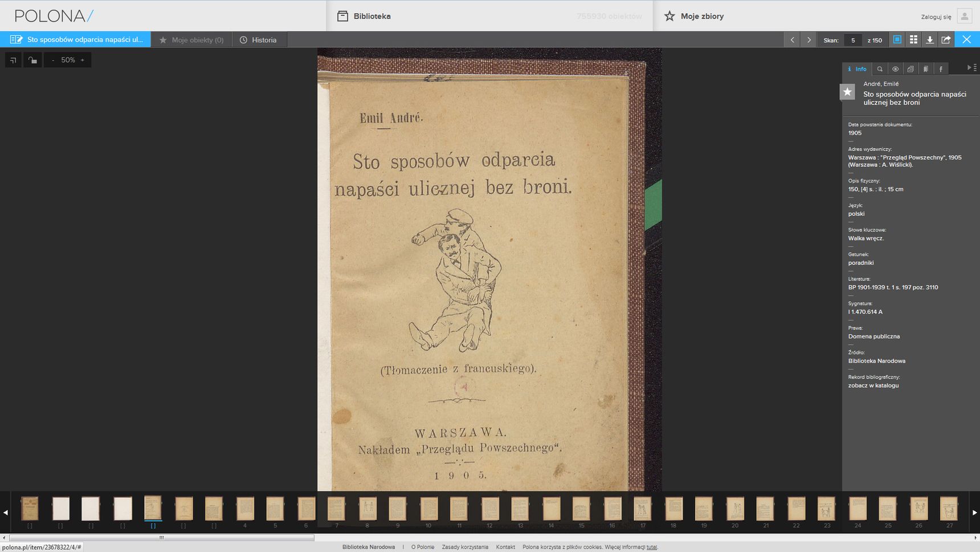Image resolution: width=980 pixels, height=552 pixels.
Task: Open the 'O Polonie' footer link
Action: (423, 547)
